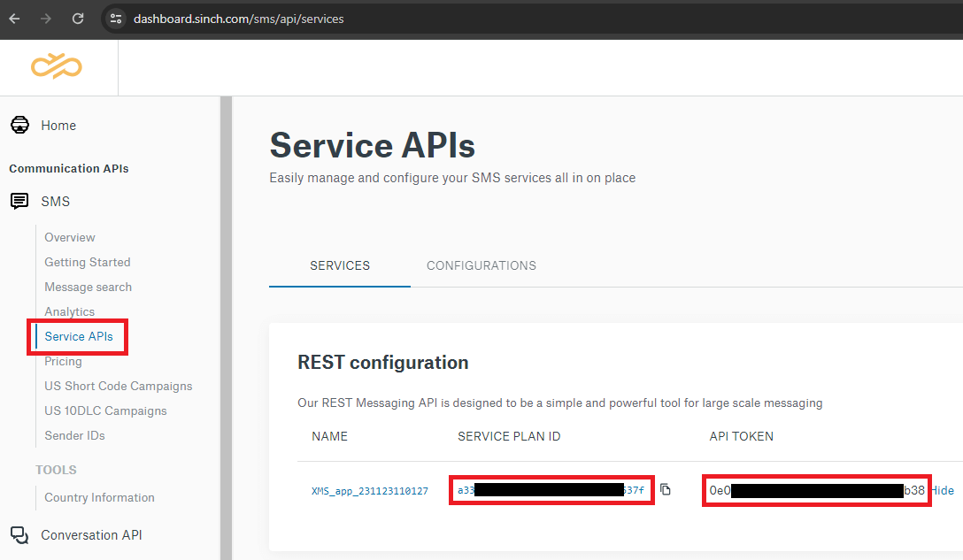Open Message search page
The height and width of the screenshot is (560, 963).
pos(88,287)
